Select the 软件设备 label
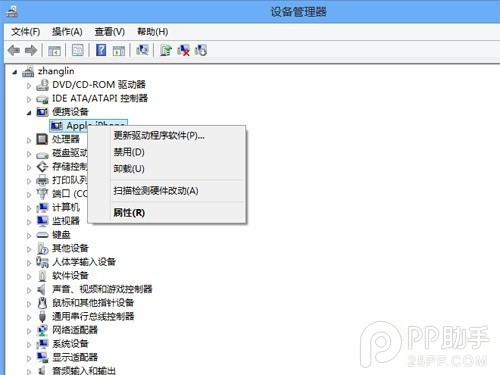Viewport: 500px width, 375px height. tap(70, 276)
